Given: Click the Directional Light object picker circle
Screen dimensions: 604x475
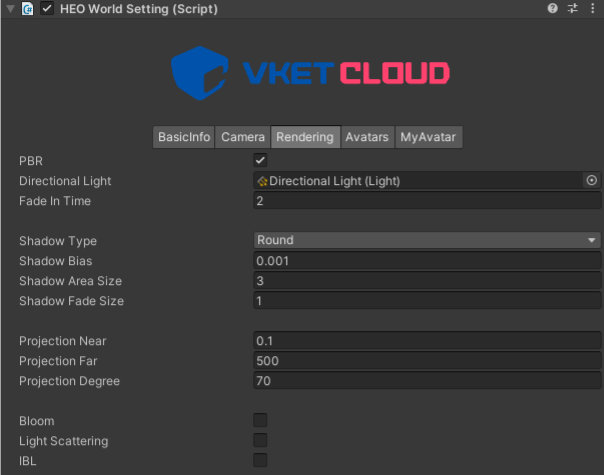Looking at the screenshot, I should [x=591, y=181].
